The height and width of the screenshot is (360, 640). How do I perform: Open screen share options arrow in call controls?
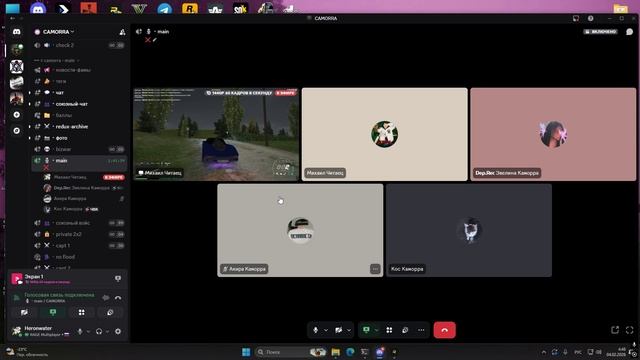(376, 330)
